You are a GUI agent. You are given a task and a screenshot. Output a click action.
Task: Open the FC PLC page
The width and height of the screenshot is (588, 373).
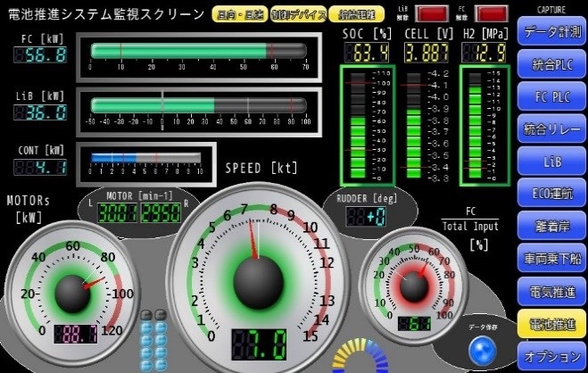(x=550, y=96)
